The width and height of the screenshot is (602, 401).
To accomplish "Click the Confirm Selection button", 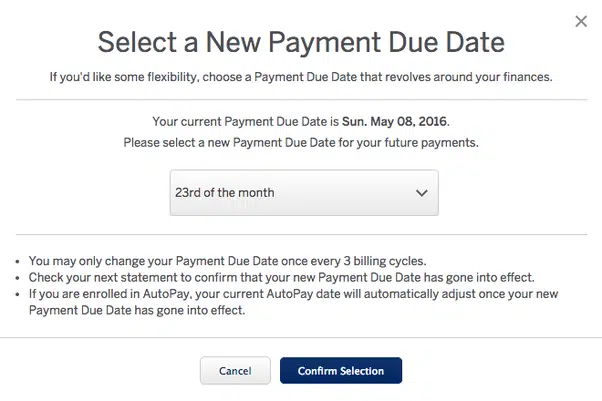I will pyautogui.click(x=340, y=371).
